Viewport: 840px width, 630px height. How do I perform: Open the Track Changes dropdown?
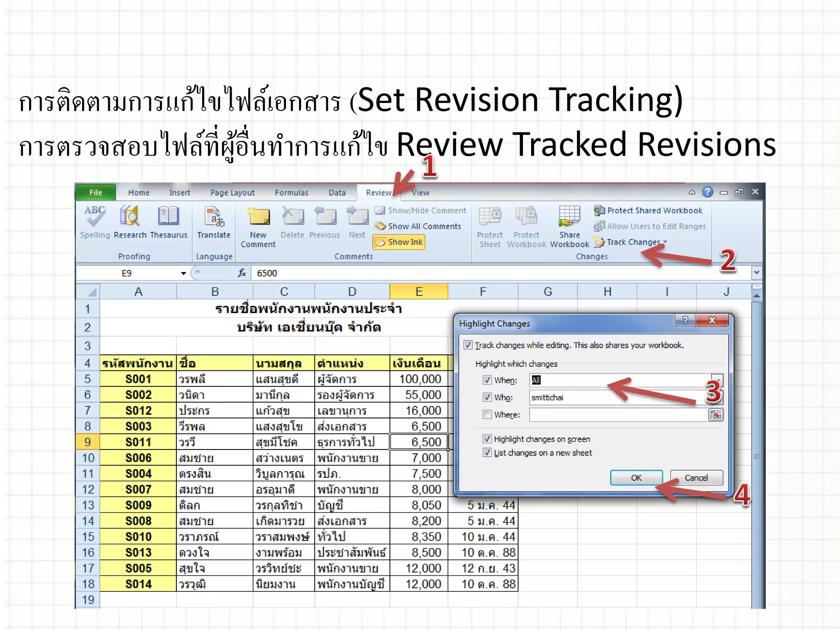tap(631, 242)
